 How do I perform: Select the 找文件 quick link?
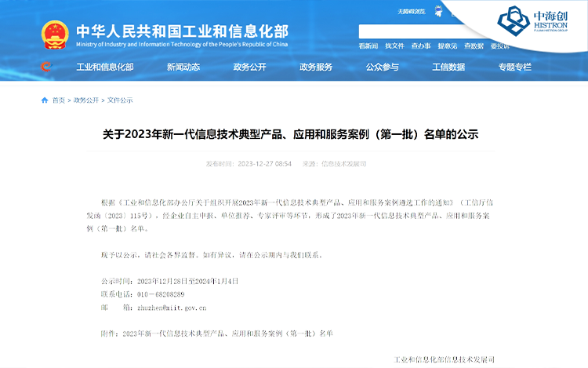point(394,46)
